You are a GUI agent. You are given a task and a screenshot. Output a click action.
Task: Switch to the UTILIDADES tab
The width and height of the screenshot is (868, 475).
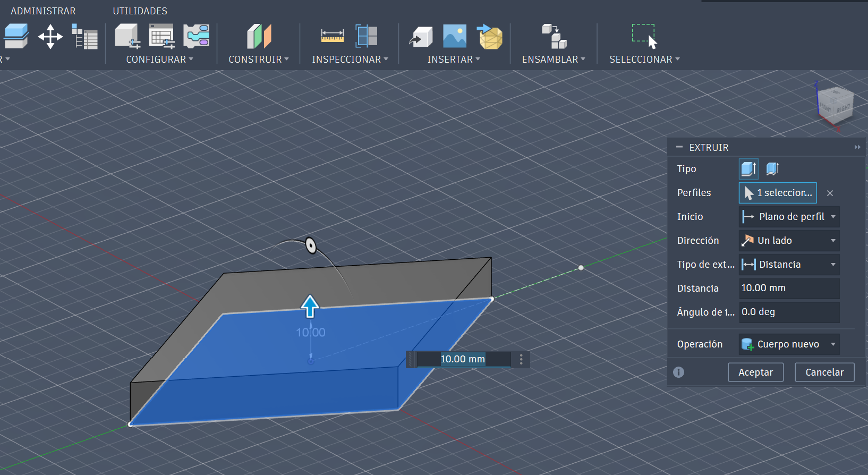[140, 11]
